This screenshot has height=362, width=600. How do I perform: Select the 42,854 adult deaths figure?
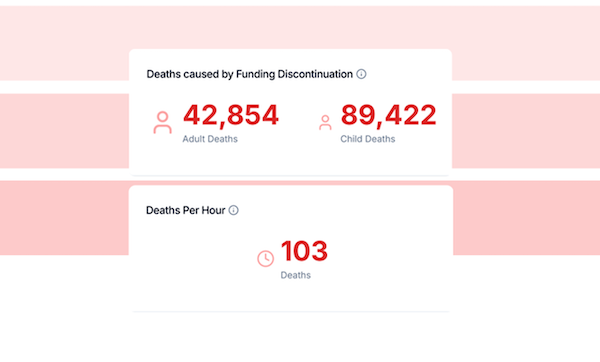click(231, 115)
